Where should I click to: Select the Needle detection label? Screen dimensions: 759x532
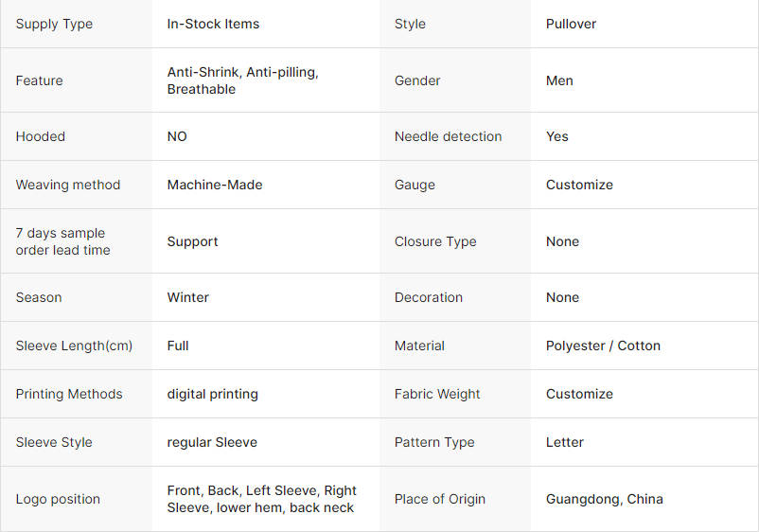448,136
